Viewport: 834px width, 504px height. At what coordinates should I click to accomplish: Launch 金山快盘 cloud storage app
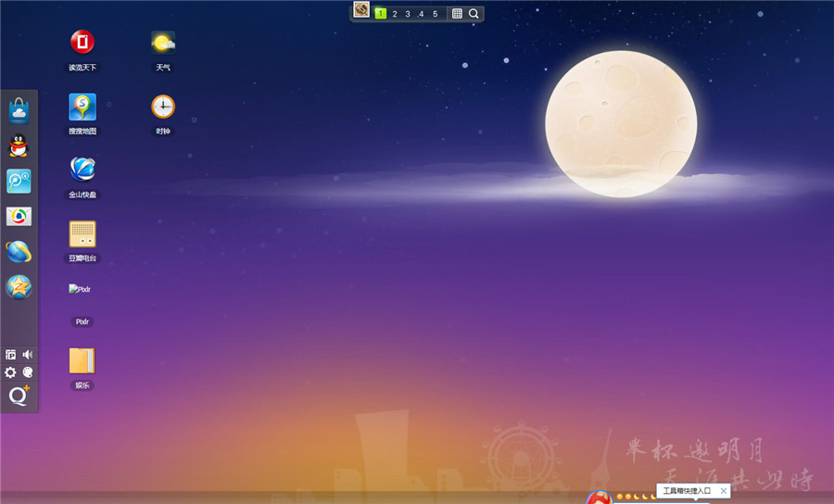pos(82,170)
